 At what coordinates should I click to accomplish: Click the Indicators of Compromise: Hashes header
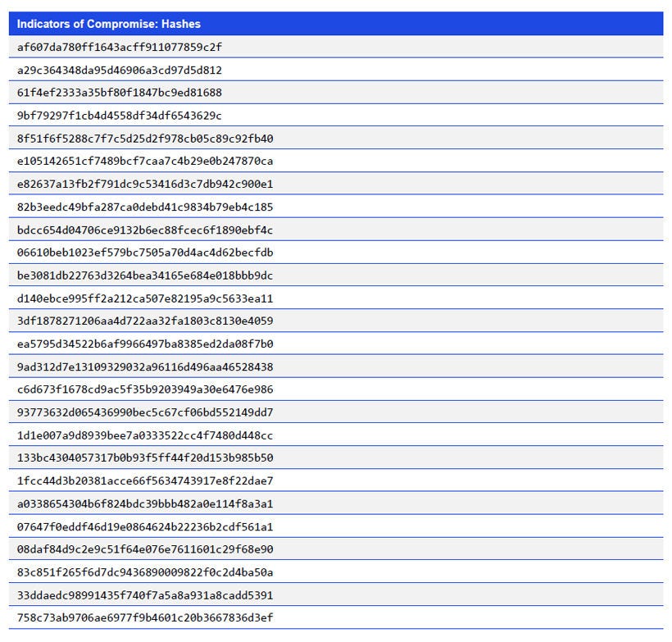pos(107,24)
